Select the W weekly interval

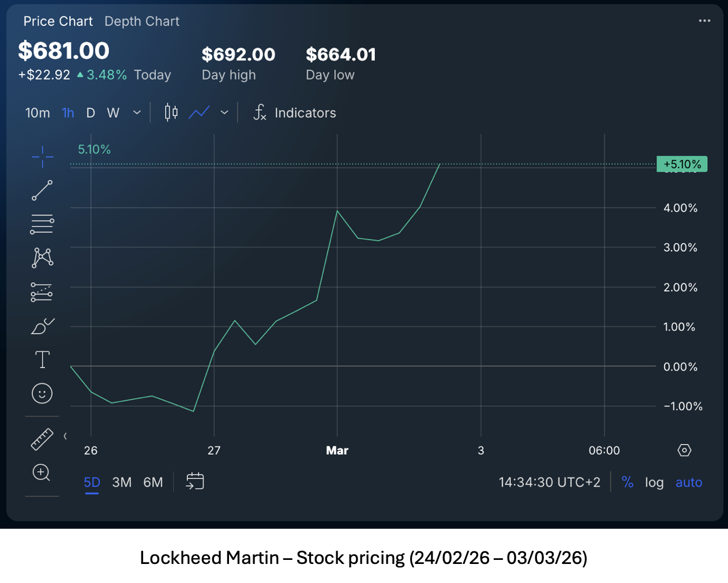[x=113, y=113]
